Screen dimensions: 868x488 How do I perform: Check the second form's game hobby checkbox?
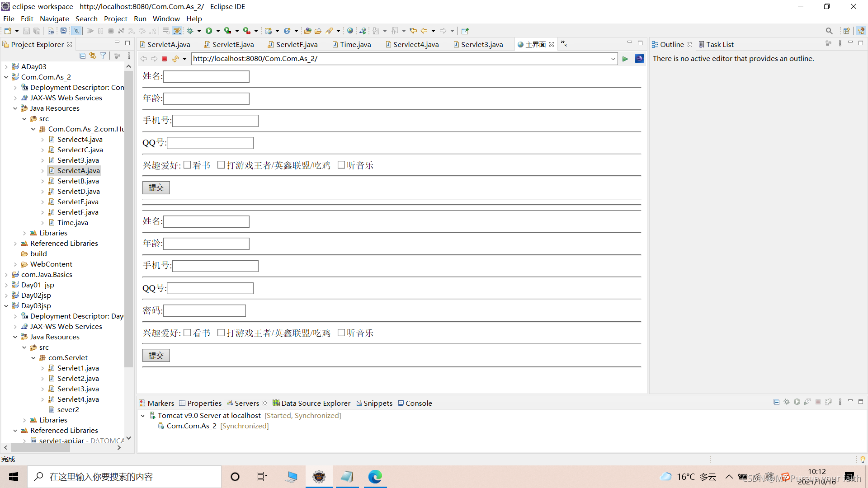click(x=221, y=333)
